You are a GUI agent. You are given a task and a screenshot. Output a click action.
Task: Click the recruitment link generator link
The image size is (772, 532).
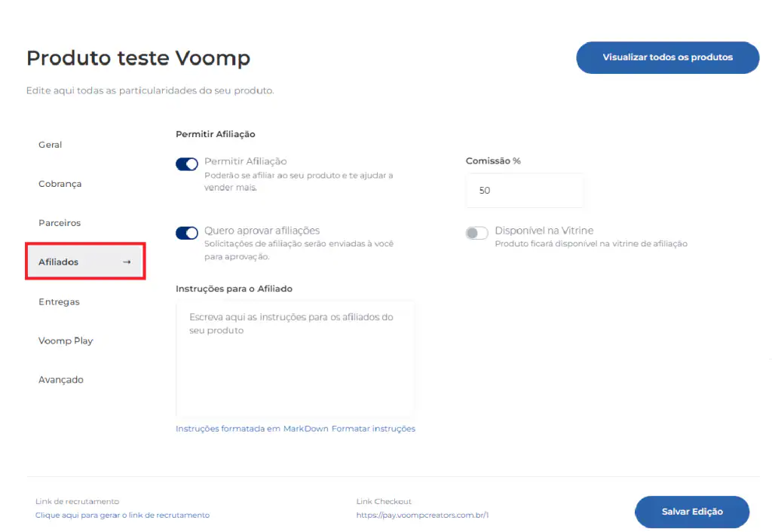click(x=122, y=515)
